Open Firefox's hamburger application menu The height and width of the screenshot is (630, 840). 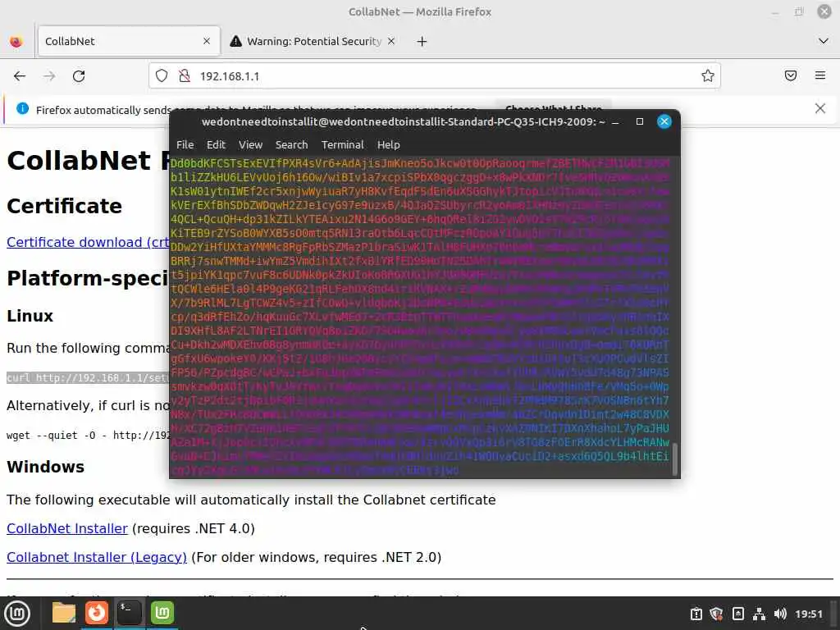tap(820, 75)
